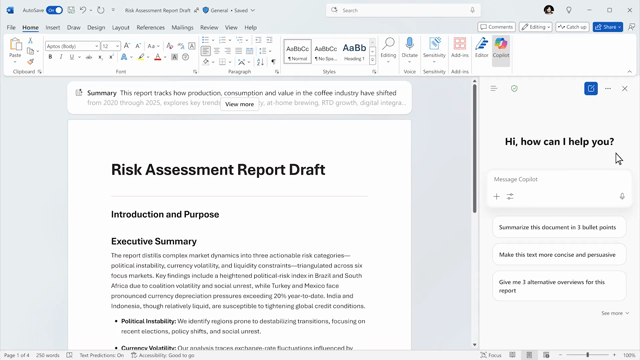Open the Editor proofing tool

click(x=482, y=47)
